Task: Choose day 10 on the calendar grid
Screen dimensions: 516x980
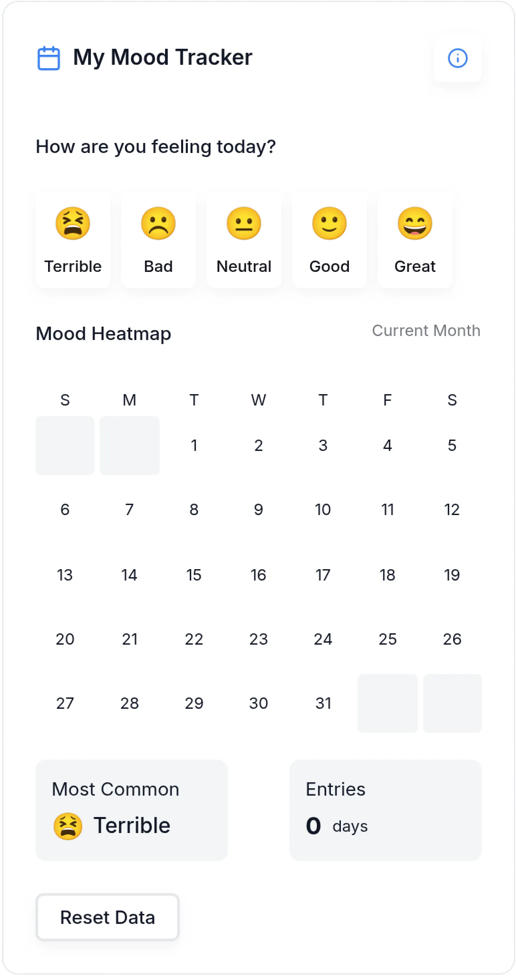Action: pyautogui.click(x=323, y=509)
